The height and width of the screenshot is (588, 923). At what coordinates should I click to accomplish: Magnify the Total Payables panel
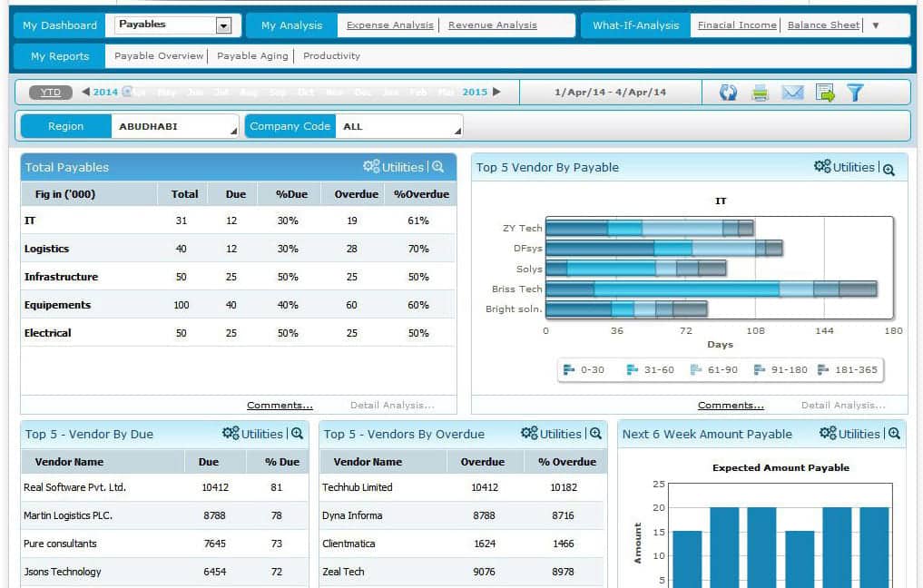438,167
